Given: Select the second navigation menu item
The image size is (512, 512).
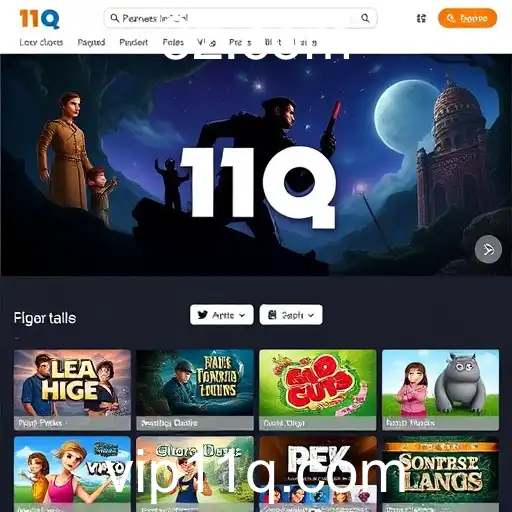Looking at the screenshot, I should pos(91,42).
